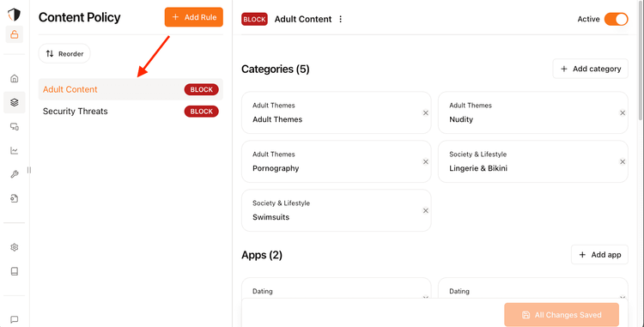Open the three-dot menu beside Adult Content

(x=341, y=19)
